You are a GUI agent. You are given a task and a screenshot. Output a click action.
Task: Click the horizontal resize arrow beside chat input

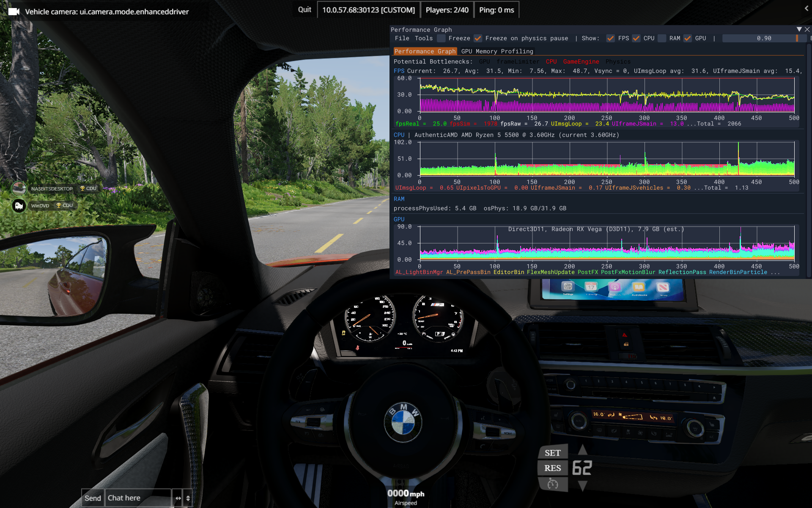(x=178, y=498)
